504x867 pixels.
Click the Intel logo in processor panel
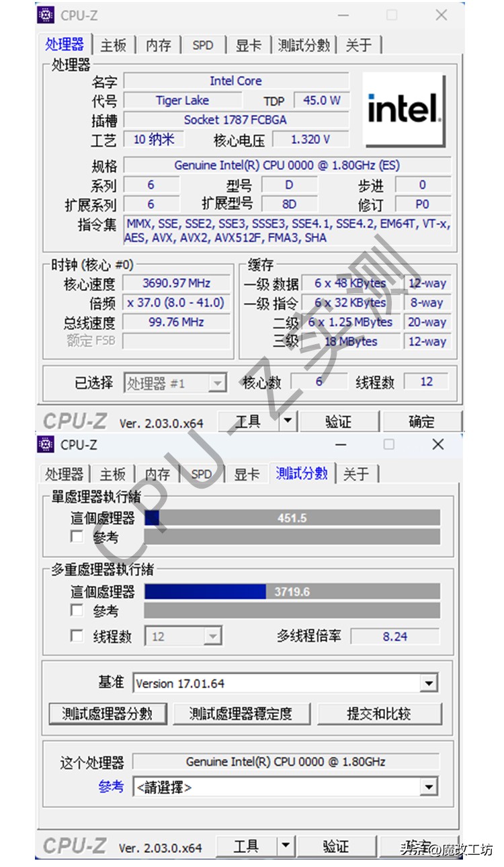click(405, 110)
